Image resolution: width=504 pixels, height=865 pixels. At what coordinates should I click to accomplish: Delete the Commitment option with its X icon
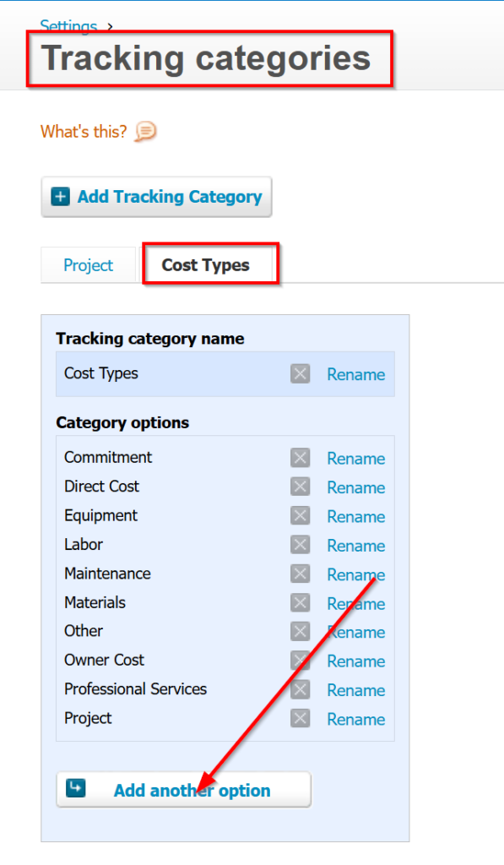[300, 457]
